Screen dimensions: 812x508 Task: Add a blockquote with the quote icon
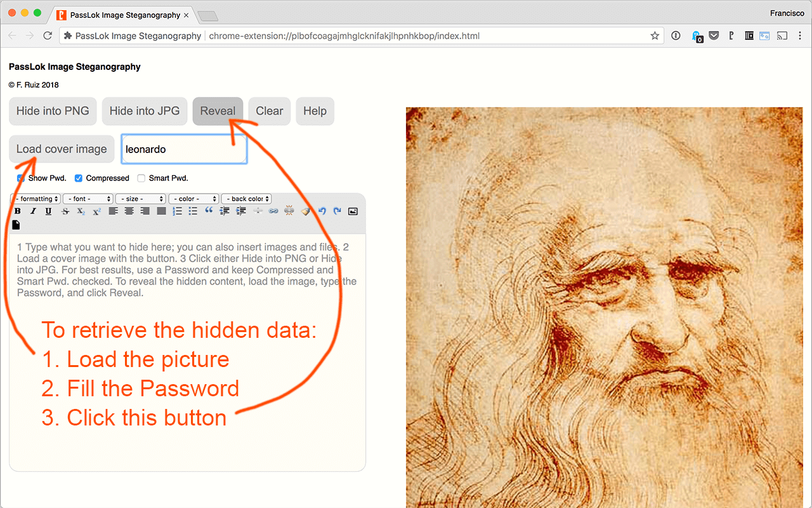[209, 211]
